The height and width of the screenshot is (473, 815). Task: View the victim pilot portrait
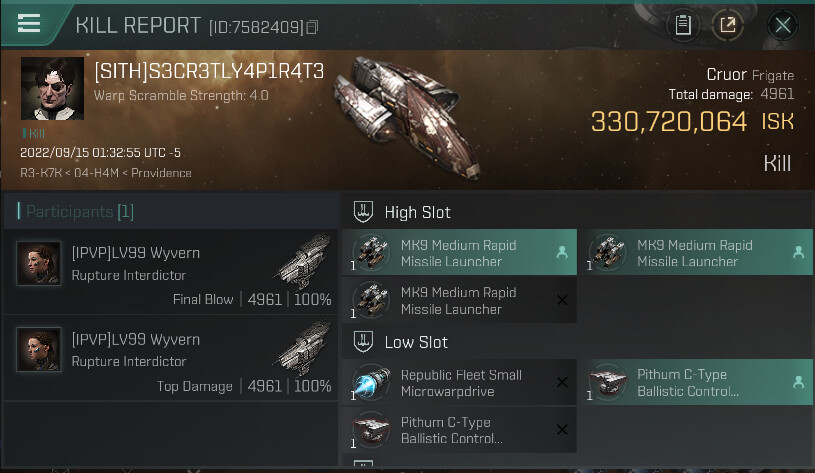(52, 88)
